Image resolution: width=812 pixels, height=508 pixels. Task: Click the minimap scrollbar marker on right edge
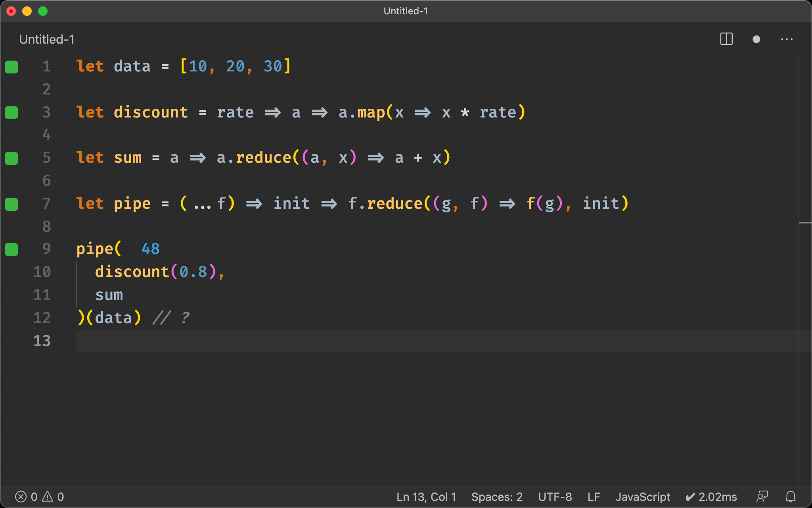click(x=805, y=223)
